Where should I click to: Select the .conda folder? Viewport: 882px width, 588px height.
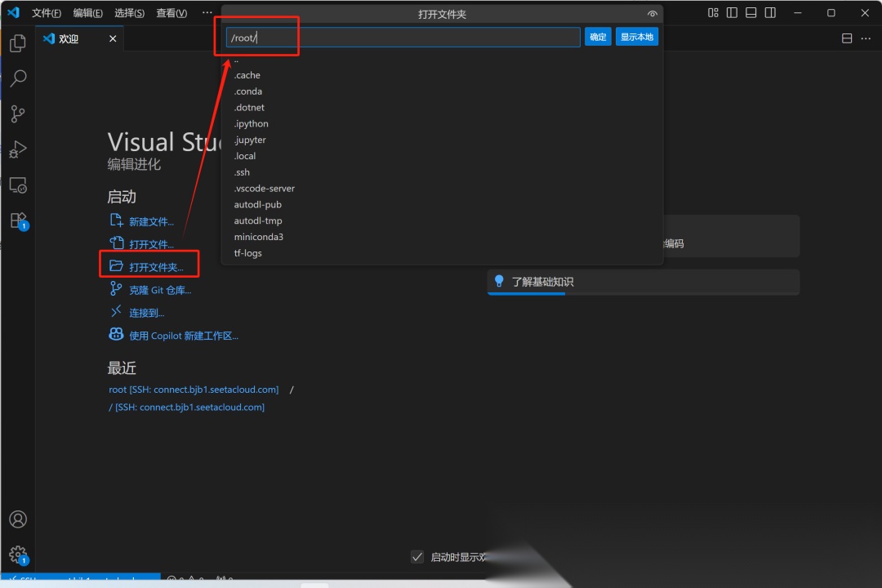(x=442, y=91)
